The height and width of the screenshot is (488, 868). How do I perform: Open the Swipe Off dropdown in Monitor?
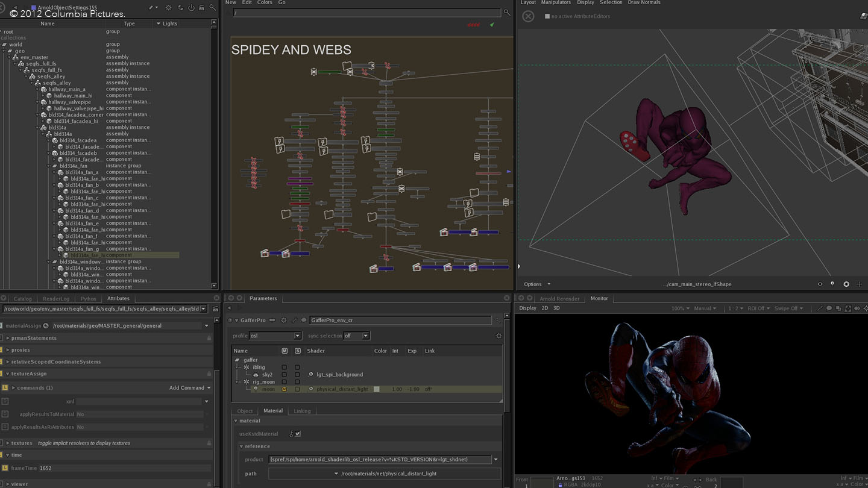point(788,308)
